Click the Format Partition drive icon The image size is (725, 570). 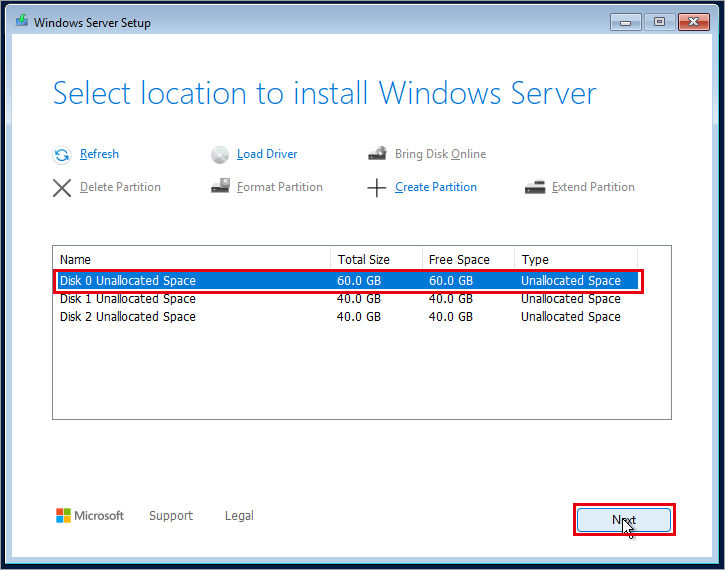coord(220,186)
